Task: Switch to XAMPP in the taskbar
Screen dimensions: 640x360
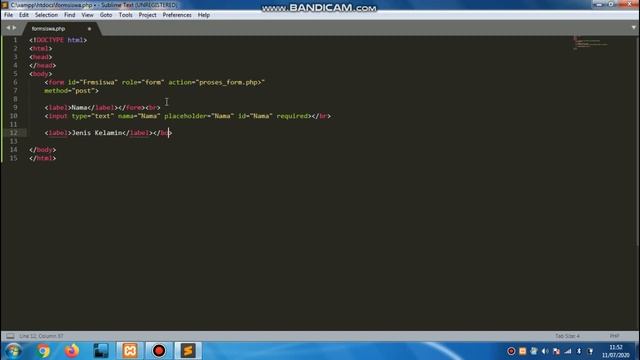Action: click(130, 351)
